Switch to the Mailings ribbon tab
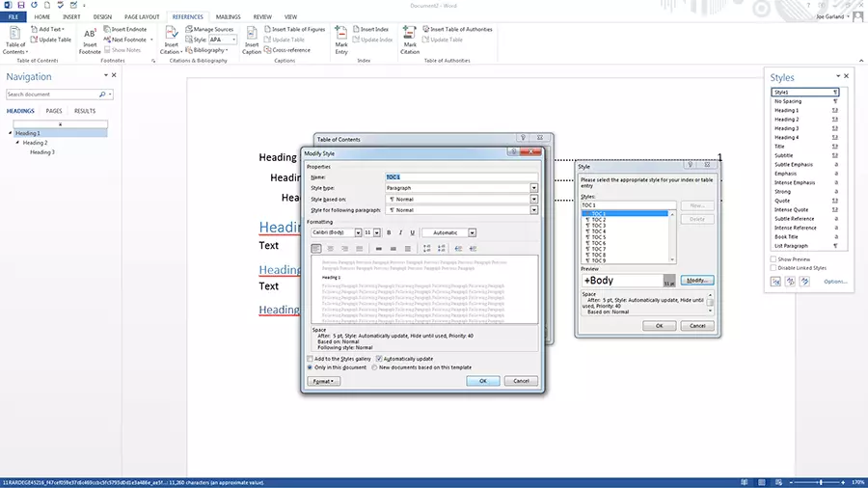The height and width of the screenshot is (488, 868). pyautogui.click(x=229, y=16)
